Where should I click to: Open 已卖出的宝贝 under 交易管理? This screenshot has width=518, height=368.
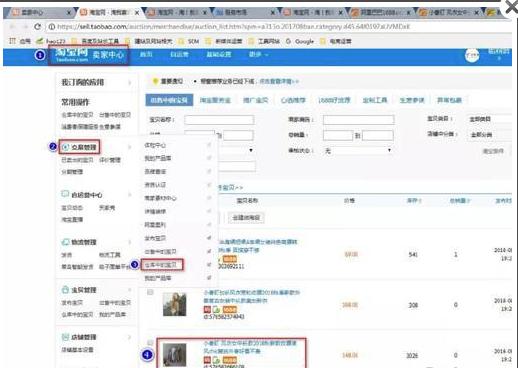tap(77, 160)
